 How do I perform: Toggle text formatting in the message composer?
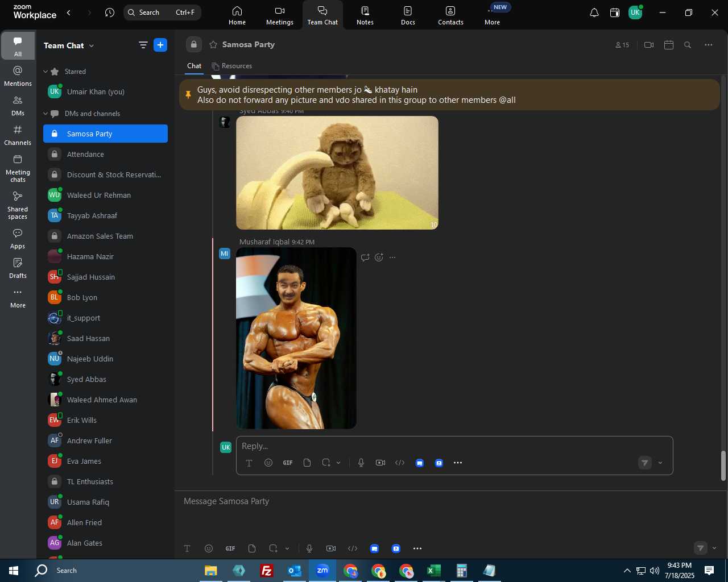(187, 548)
